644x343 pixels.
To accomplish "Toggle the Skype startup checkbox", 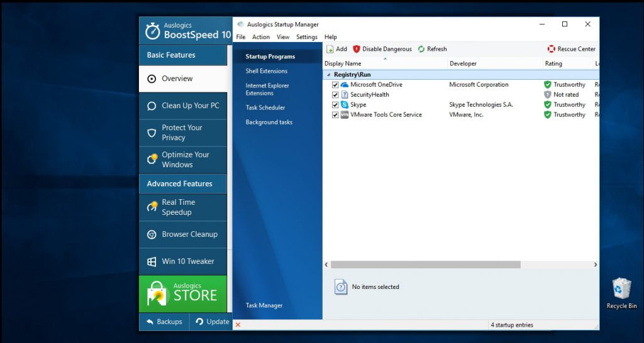I will pyautogui.click(x=335, y=105).
